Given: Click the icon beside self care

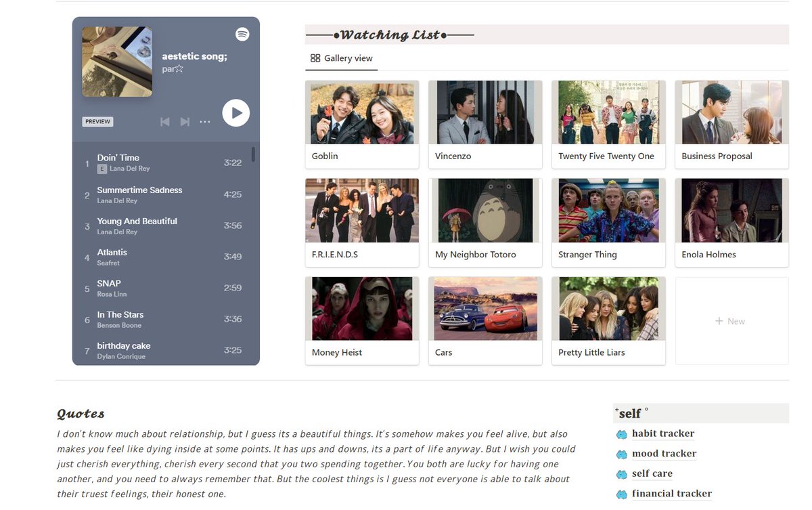Looking at the screenshot, I should [x=622, y=474].
